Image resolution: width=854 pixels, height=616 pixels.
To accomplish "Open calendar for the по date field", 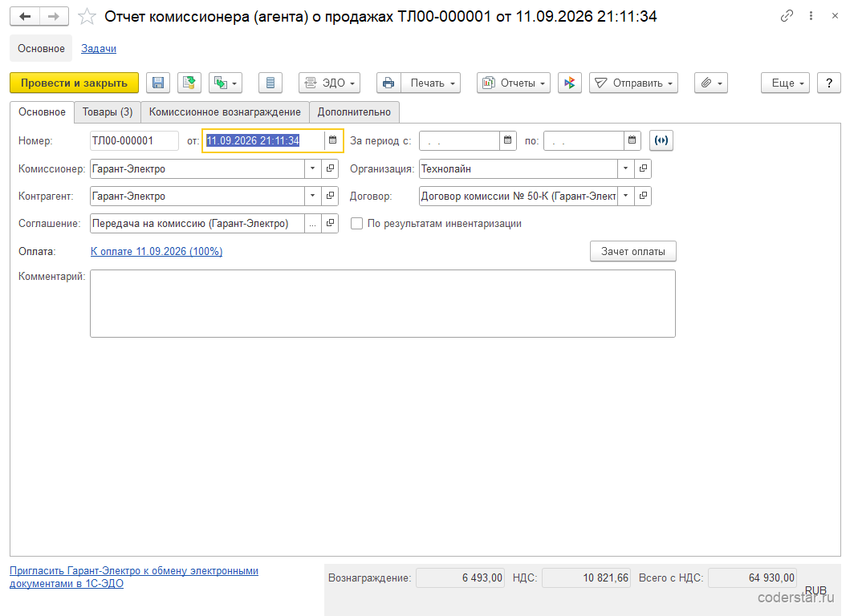I will pyautogui.click(x=632, y=140).
